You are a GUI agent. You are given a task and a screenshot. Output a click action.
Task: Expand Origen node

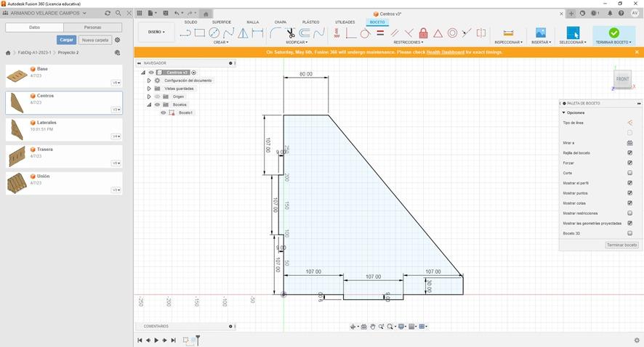(x=149, y=97)
